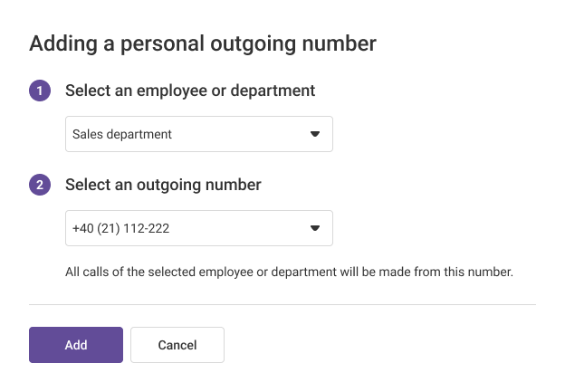Open the employee or department combo box

point(199,134)
